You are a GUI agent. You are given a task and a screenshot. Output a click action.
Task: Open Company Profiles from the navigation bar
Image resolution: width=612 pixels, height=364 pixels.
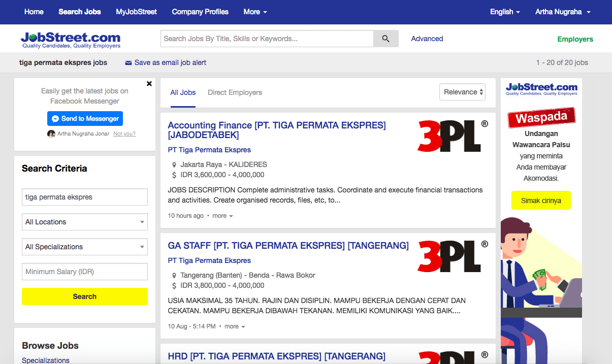(200, 12)
